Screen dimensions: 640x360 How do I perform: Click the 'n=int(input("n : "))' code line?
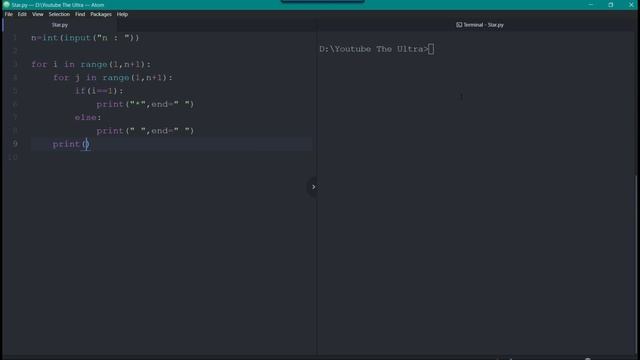(x=85, y=38)
